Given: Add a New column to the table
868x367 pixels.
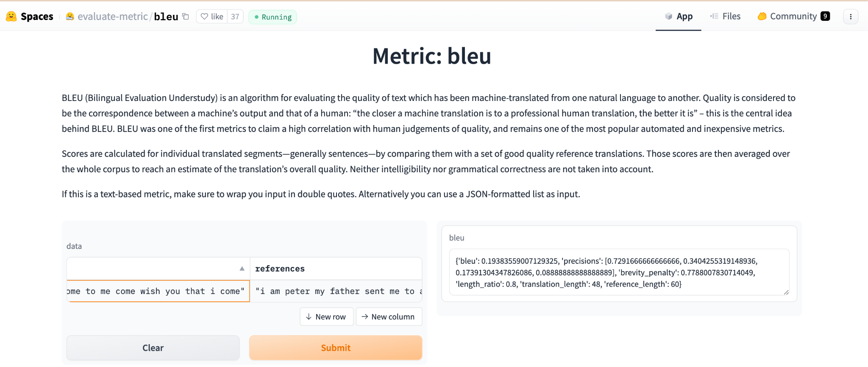Looking at the screenshot, I should pyautogui.click(x=389, y=317).
